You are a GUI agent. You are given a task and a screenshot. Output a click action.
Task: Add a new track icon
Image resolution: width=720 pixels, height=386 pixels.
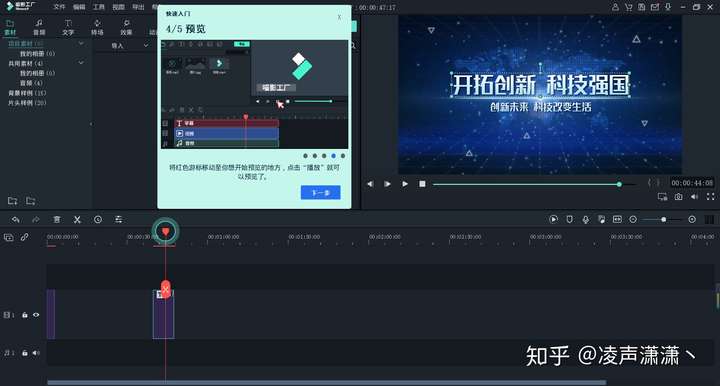8,237
